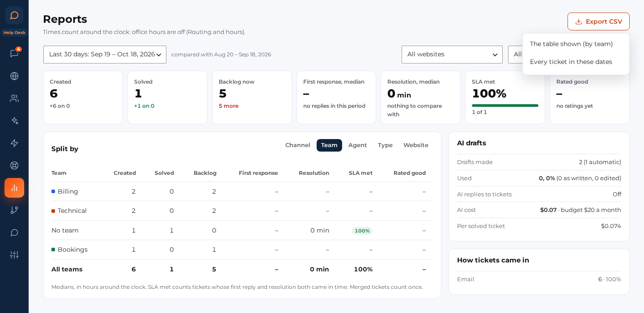
Task: Click the Export CSV button
Action: coord(598,21)
